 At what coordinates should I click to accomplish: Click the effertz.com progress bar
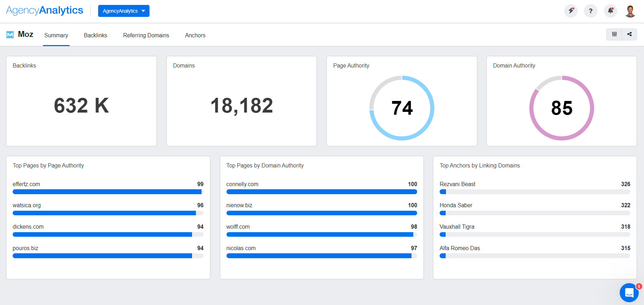click(x=108, y=192)
